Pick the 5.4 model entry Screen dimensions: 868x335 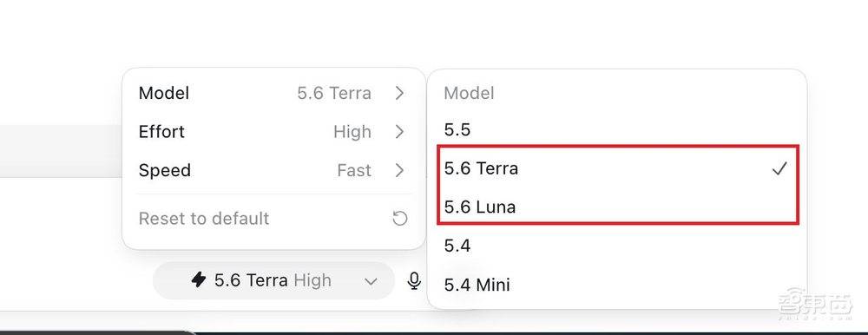pyautogui.click(x=617, y=246)
